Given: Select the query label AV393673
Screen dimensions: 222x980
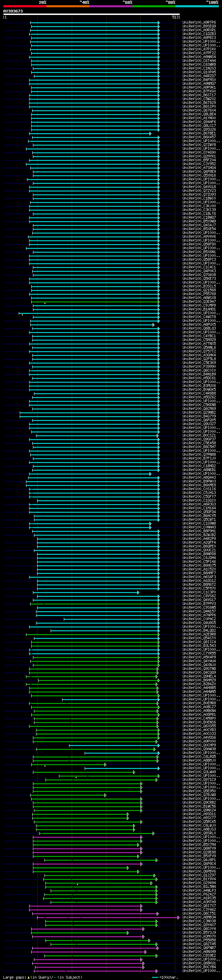Looking at the screenshot, I should pyautogui.click(x=13, y=11).
